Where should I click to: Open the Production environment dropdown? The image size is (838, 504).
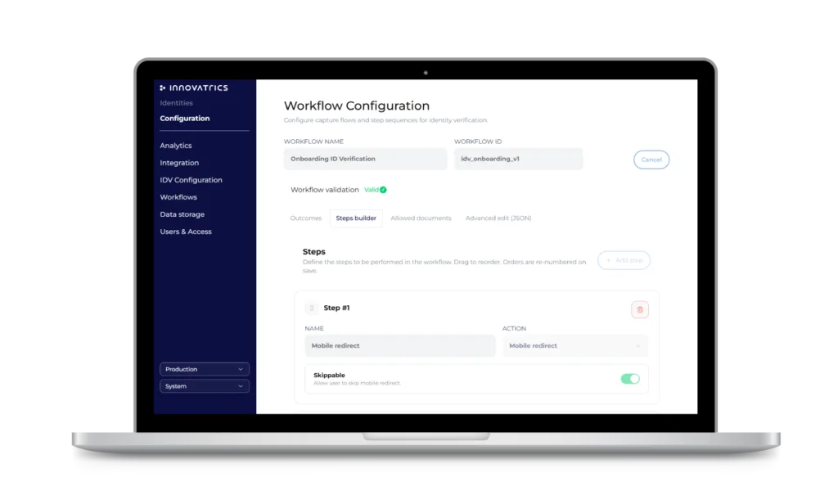204,369
